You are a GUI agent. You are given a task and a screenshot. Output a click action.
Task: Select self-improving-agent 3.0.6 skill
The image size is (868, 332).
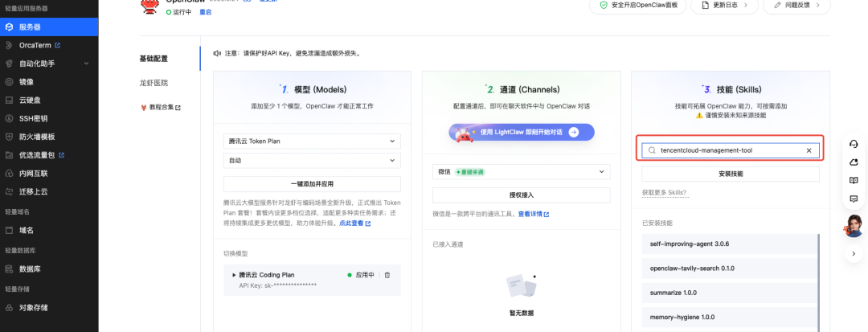pyautogui.click(x=730, y=244)
